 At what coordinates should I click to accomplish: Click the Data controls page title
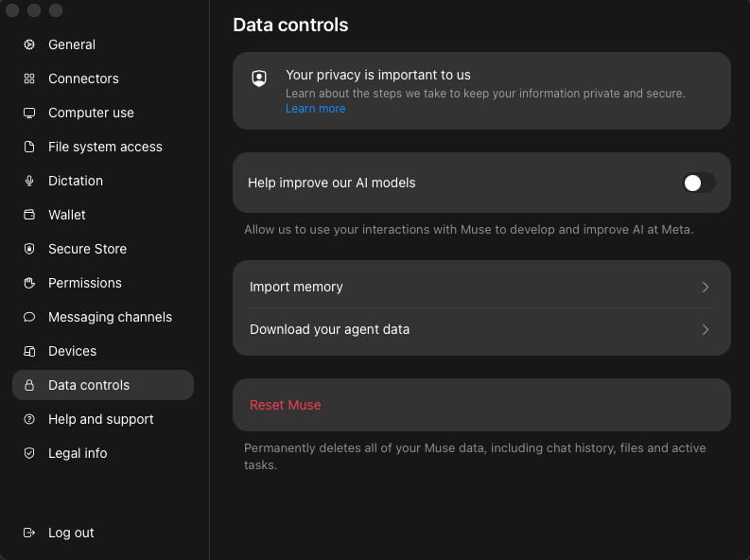tap(290, 25)
